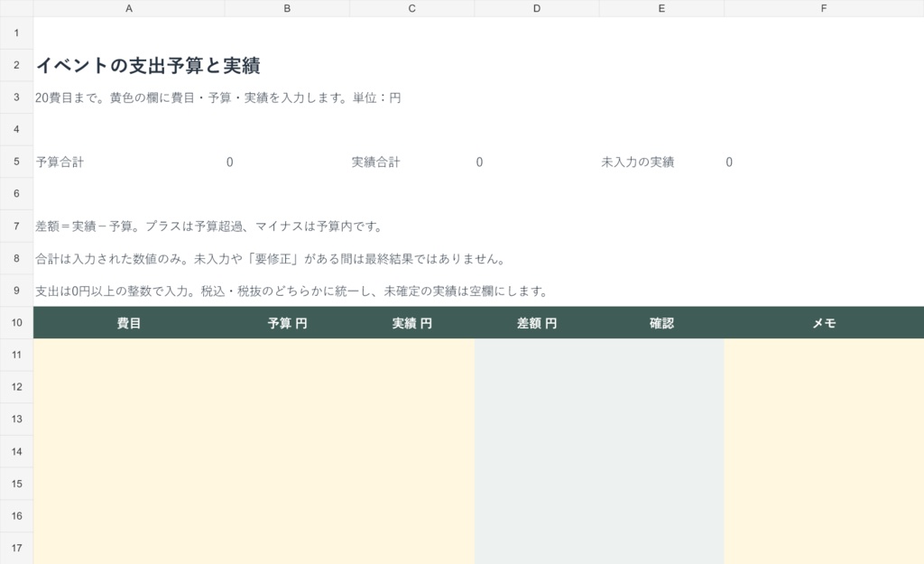924x564 pixels.
Task: Select row 10 header
Action: pos(16,322)
